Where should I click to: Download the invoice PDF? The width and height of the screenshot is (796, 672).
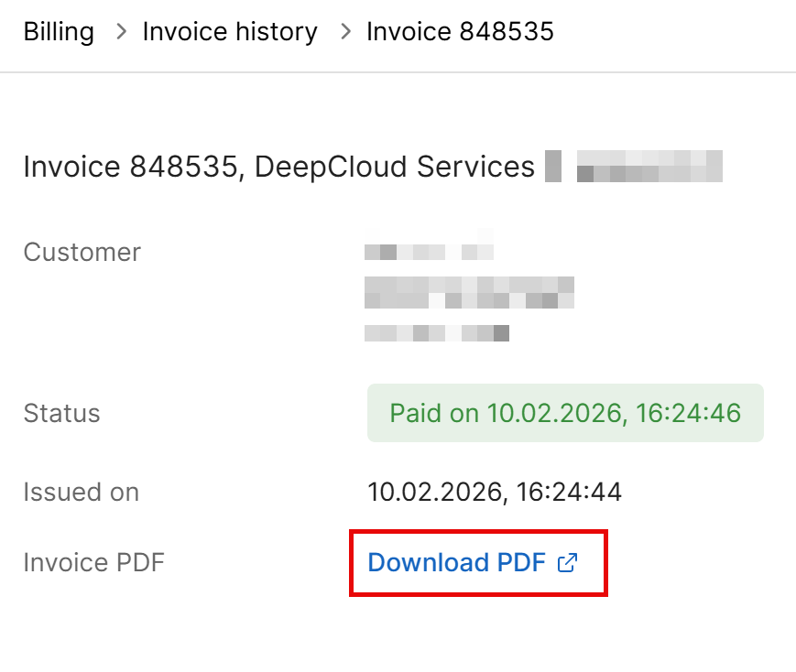456,562
